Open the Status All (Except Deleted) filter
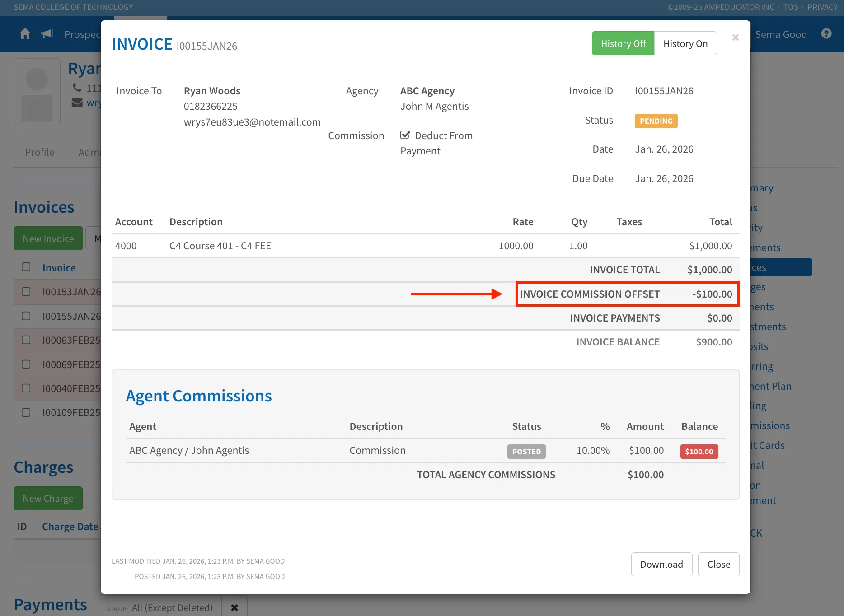Image resolution: width=844 pixels, height=616 pixels. 160,607
